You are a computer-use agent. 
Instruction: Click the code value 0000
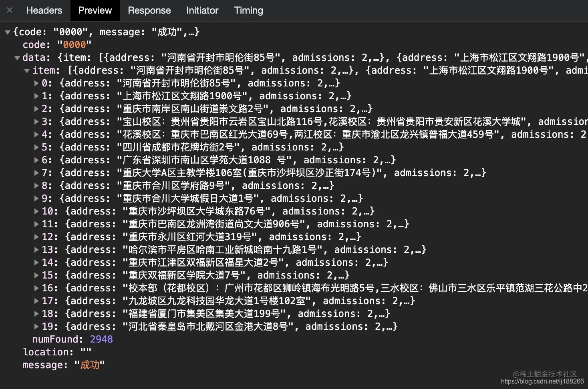[73, 44]
